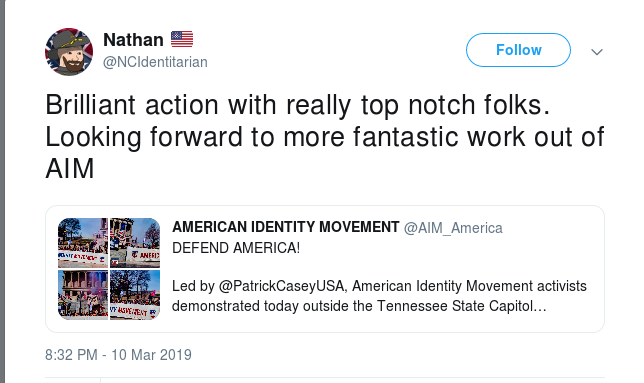Open top-right photo in quoted tweet

(135, 243)
